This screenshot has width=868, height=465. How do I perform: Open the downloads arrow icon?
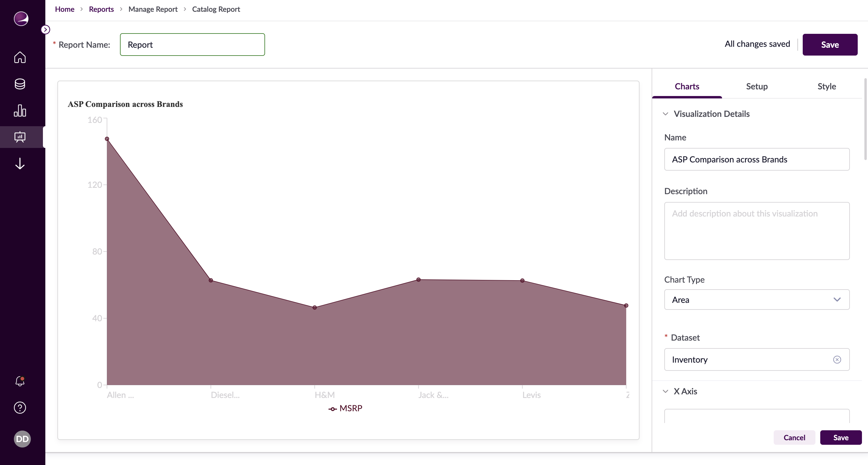coord(20,164)
